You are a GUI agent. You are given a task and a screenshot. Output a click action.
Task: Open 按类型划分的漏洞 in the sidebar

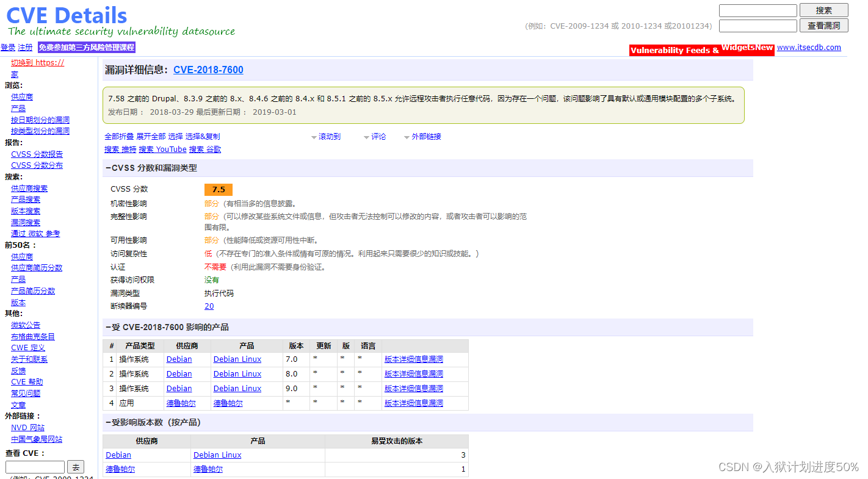coord(40,131)
